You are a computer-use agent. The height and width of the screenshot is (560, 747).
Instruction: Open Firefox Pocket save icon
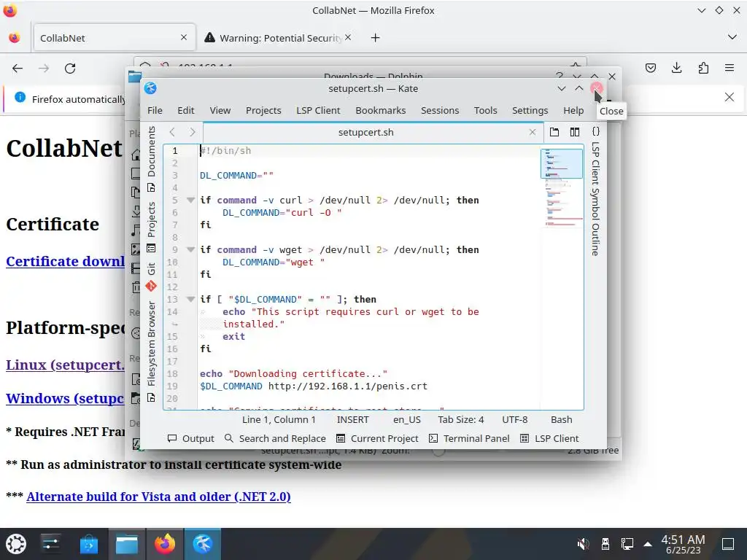650,68
